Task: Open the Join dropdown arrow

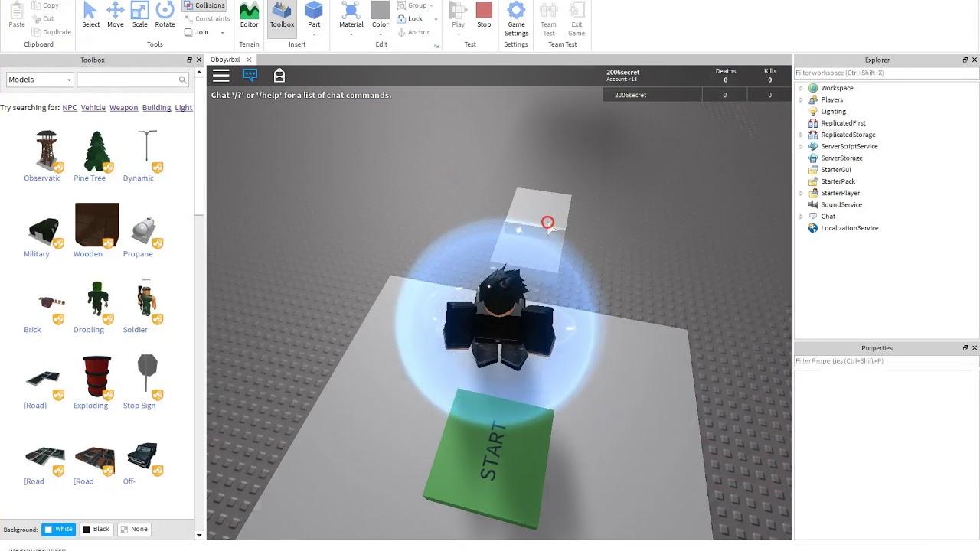Action: (x=222, y=33)
